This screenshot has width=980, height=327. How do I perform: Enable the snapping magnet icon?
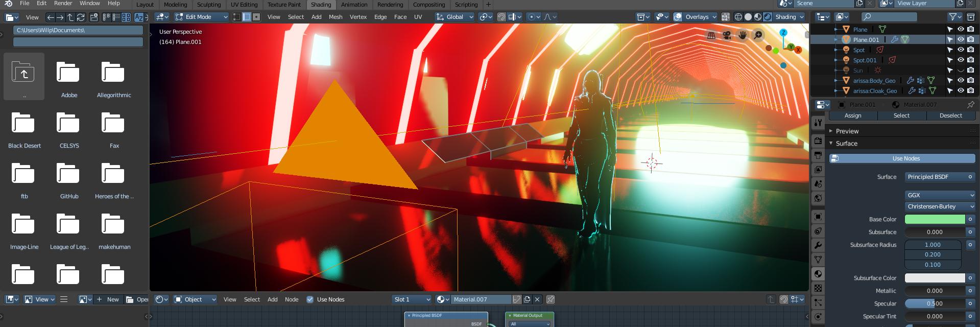click(x=501, y=17)
